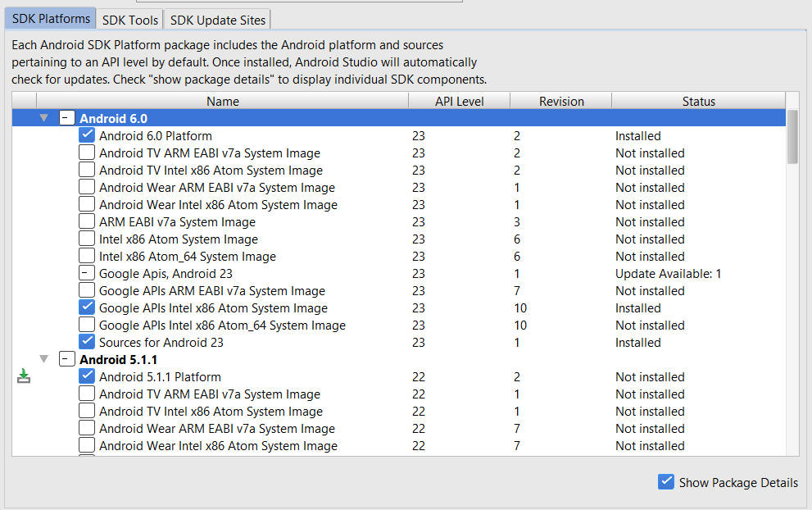Screen dimensions: 812x510
Task: Select the 'Sources for Android 23' label
Action: (161, 343)
